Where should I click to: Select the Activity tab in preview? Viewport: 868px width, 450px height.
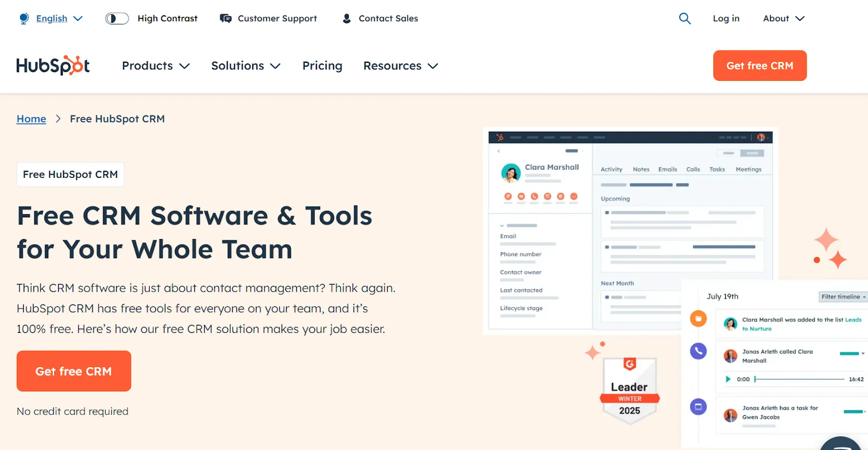click(x=611, y=169)
